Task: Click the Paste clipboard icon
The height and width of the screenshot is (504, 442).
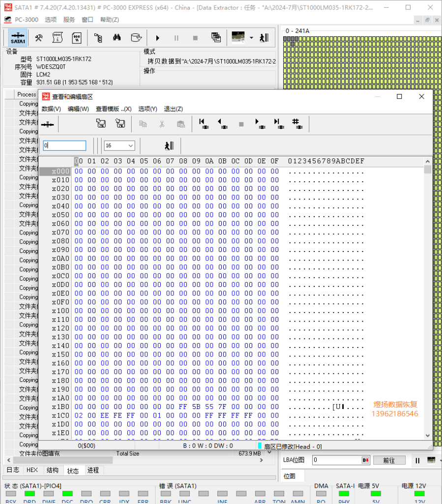Action: 181,124
